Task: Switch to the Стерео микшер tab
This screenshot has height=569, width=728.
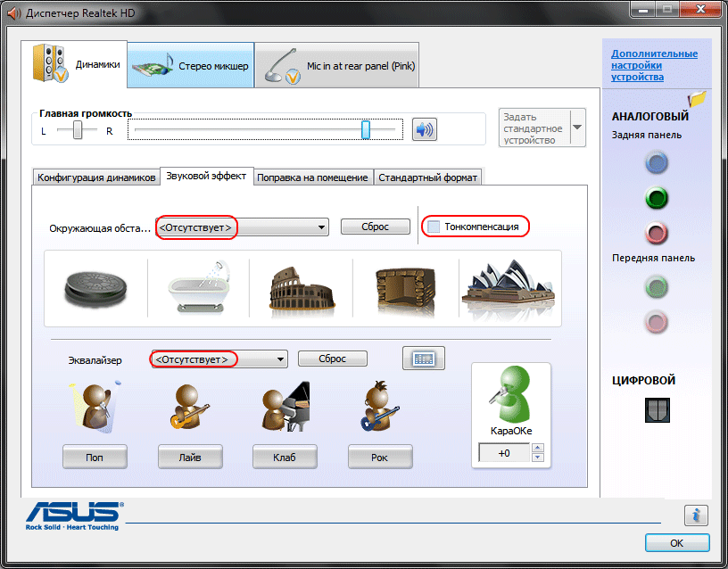Action: click(191, 66)
